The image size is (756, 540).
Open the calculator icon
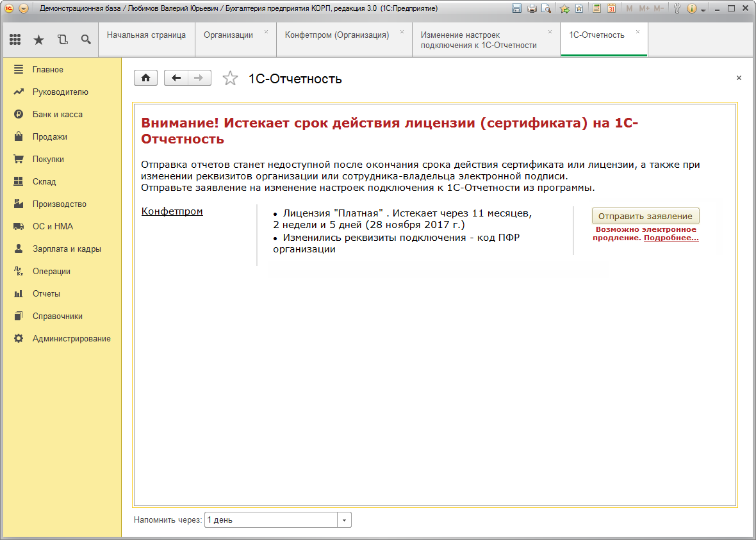pyautogui.click(x=597, y=9)
